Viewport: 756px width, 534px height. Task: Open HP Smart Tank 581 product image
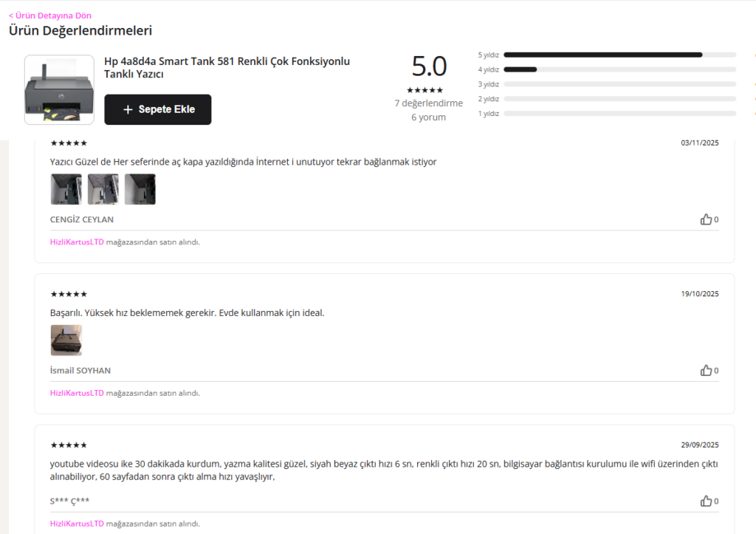(59, 89)
